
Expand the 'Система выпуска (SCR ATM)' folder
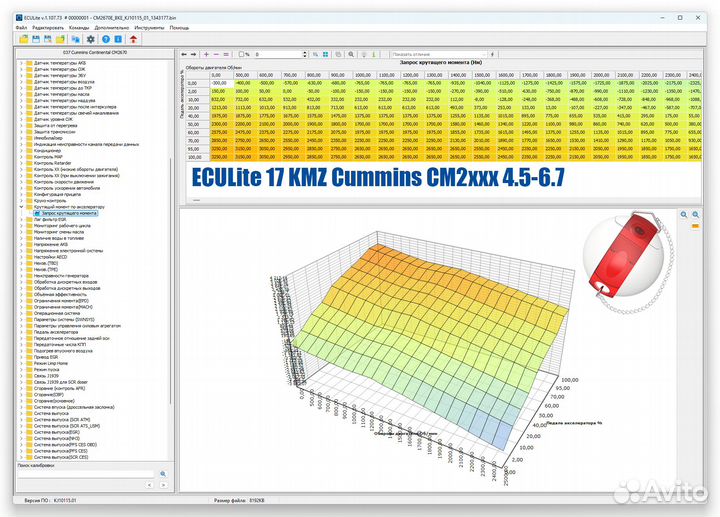point(21,420)
